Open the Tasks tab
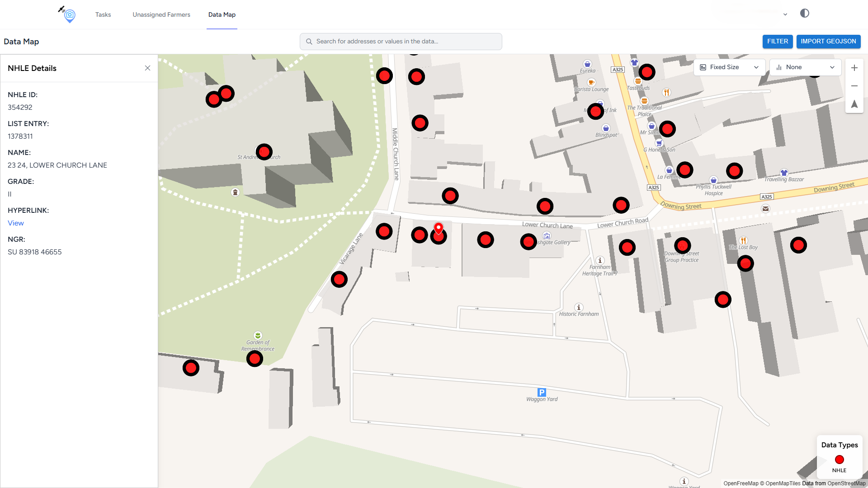This screenshot has height=488, width=868. [103, 14]
